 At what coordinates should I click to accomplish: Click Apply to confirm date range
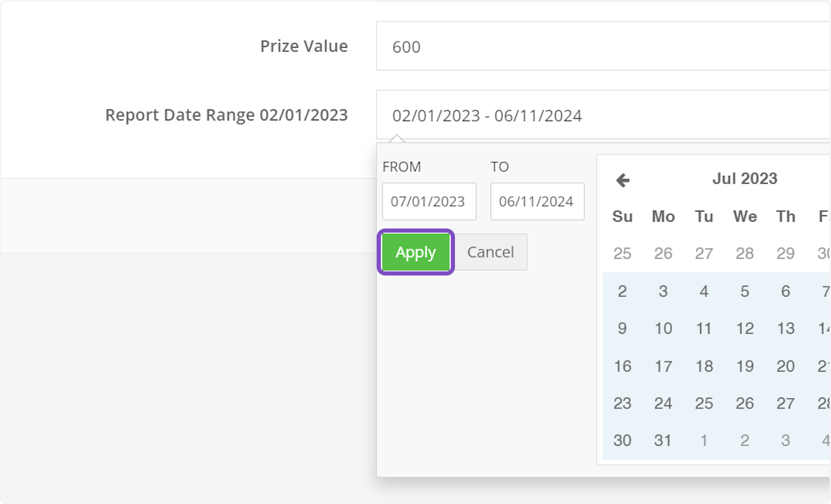point(415,252)
